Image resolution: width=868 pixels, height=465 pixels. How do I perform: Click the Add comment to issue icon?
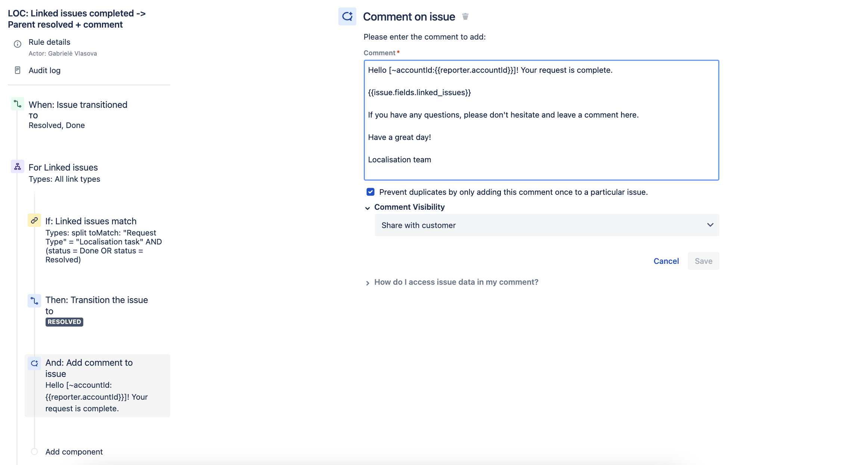[x=34, y=363]
